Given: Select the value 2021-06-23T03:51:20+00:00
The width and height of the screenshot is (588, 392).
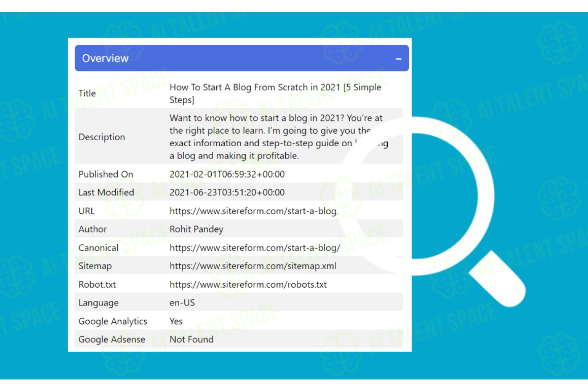Looking at the screenshot, I should [x=227, y=192].
